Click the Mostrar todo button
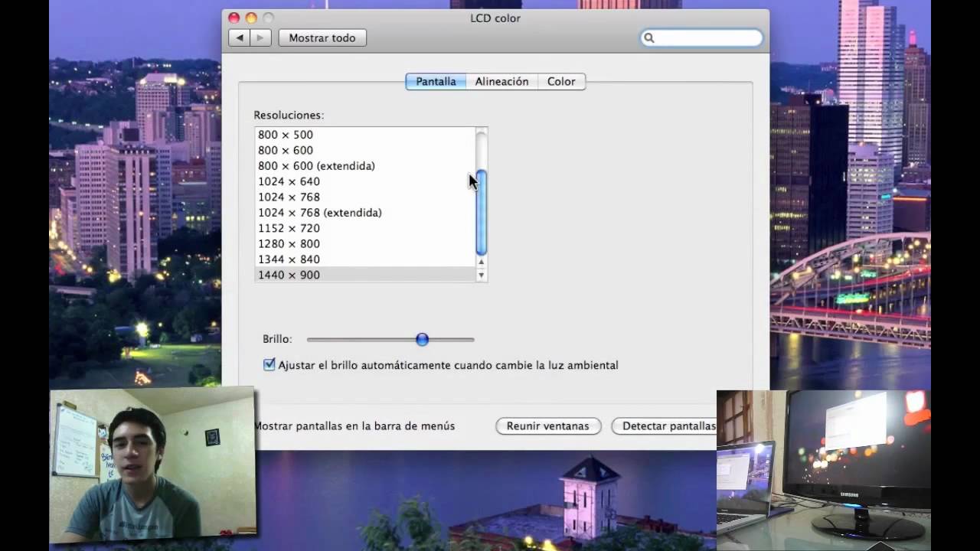The width and height of the screenshot is (980, 551). coord(322,37)
